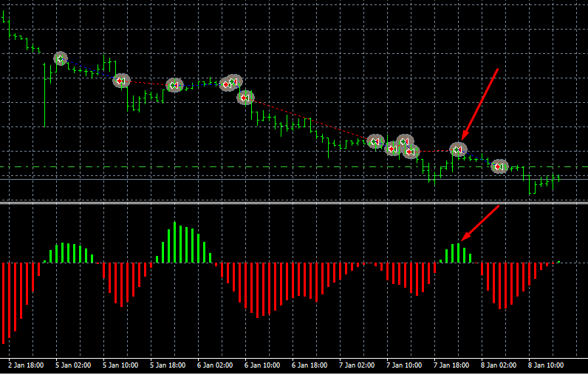The height and width of the screenshot is (375, 588).
Task: Click the 5 Jan 18:00 time label
Action: (168, 365)
